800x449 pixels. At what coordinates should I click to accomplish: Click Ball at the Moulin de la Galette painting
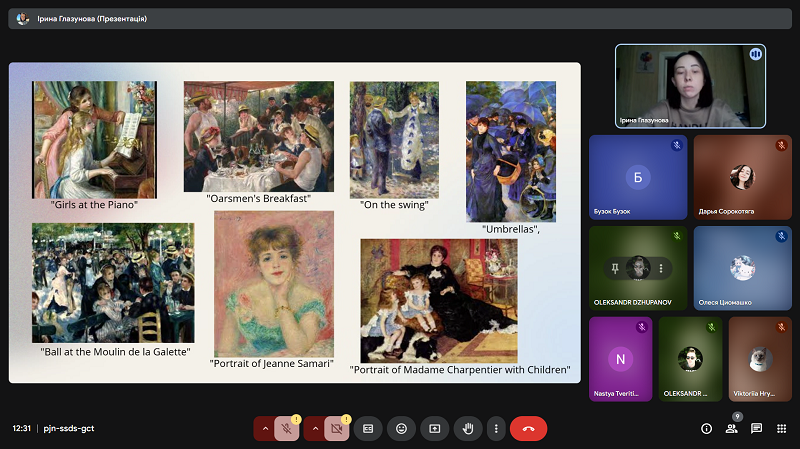coord(113,283)
